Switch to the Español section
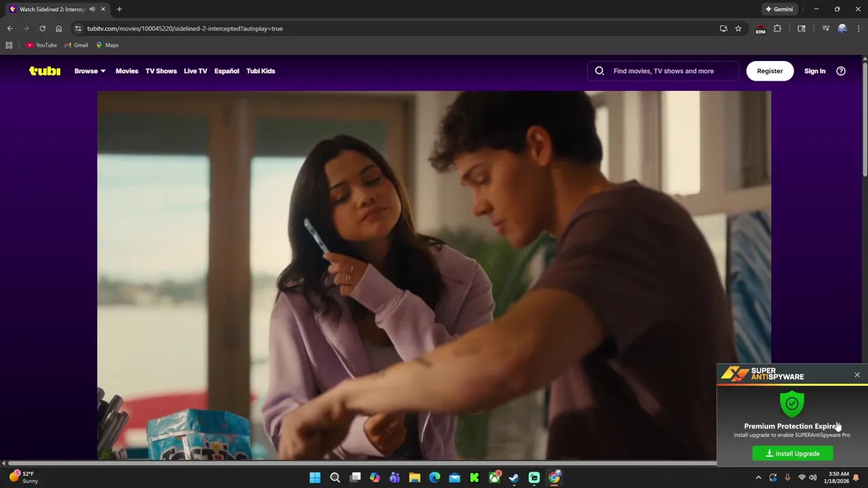 coord(226,70)
